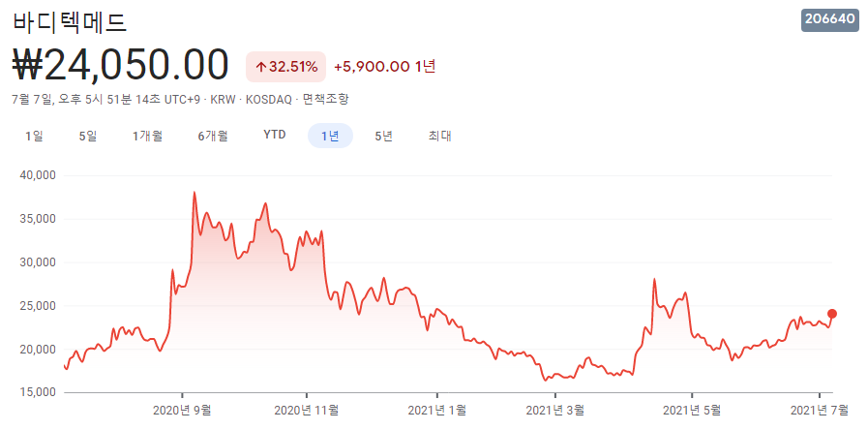The width and height of the screenshot is (868, 430).
Task: Select the 1일 time range tab
Action: pyautogui.click(x=34, y=136)
